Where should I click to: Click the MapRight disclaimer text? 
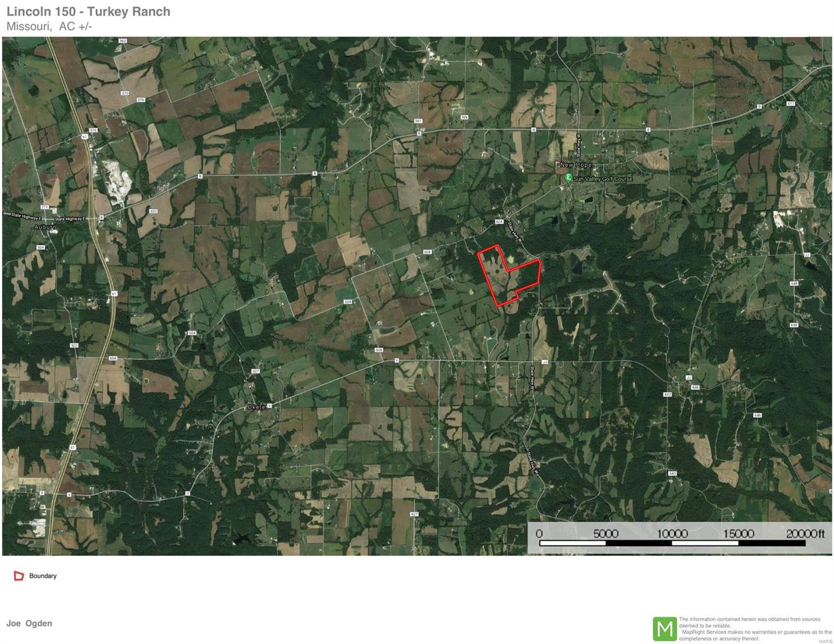click(749, 628)
